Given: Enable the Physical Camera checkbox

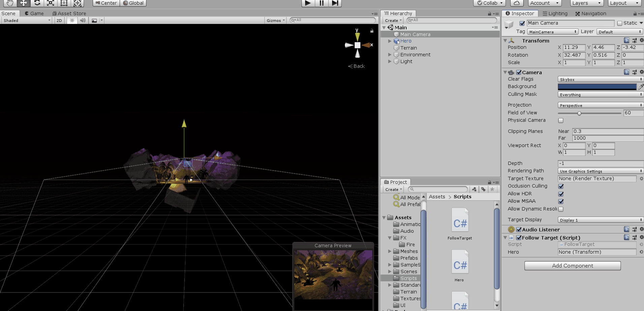Looking at the screenshot, I should [560, 120].
